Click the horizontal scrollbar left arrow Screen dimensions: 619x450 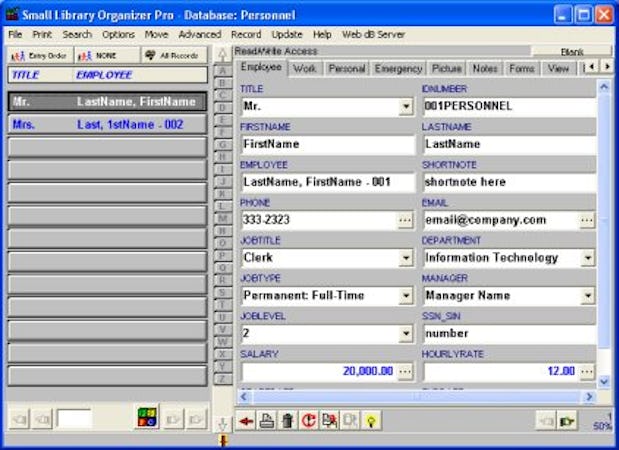(x=244, y=397)
